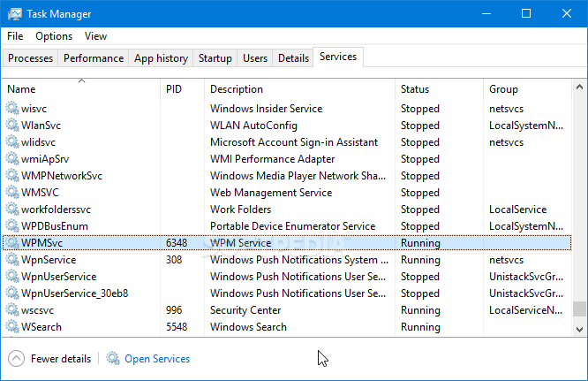The height and width of the screenshot is (381, 588).
Task: Click the Task Manager title bar icon
Action: (x=15, y=14)
